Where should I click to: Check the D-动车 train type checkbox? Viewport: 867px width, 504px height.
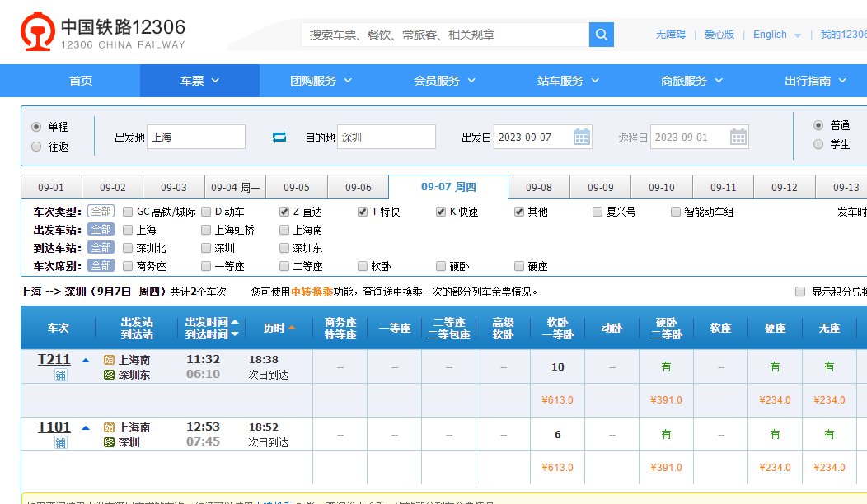point(206,212)
